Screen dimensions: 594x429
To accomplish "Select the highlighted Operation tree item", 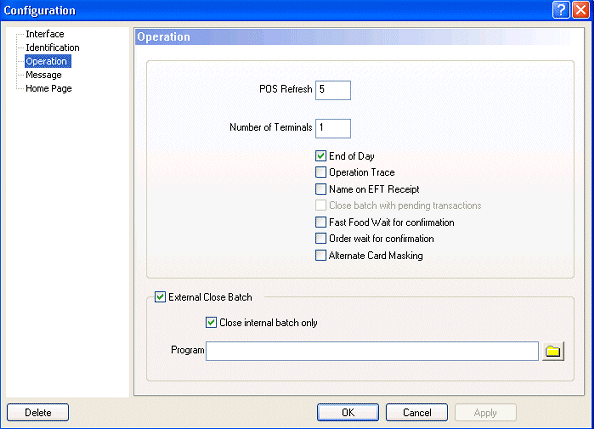I will click(x=48, y=61).
